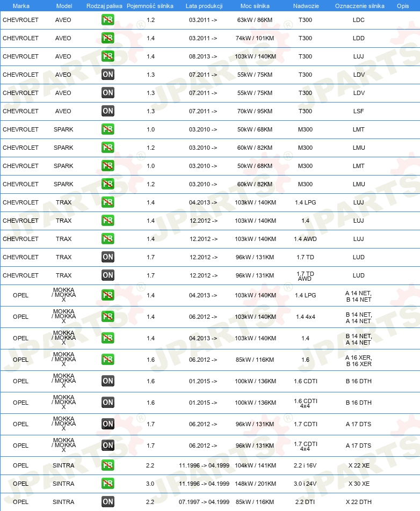Click the 2.2 DTI body cell
Viewport: 420px width, 511px height.
click(x=305, y=502)
